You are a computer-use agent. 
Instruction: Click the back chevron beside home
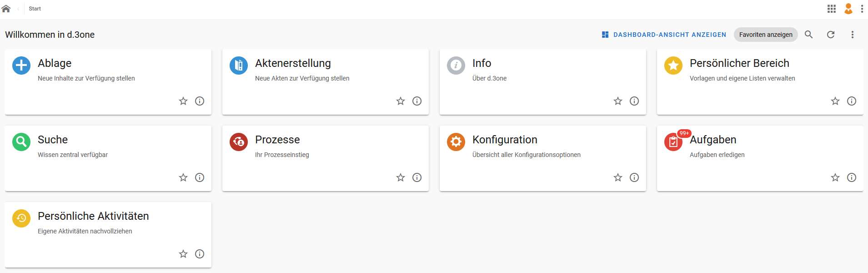click(x=18, y=9)
